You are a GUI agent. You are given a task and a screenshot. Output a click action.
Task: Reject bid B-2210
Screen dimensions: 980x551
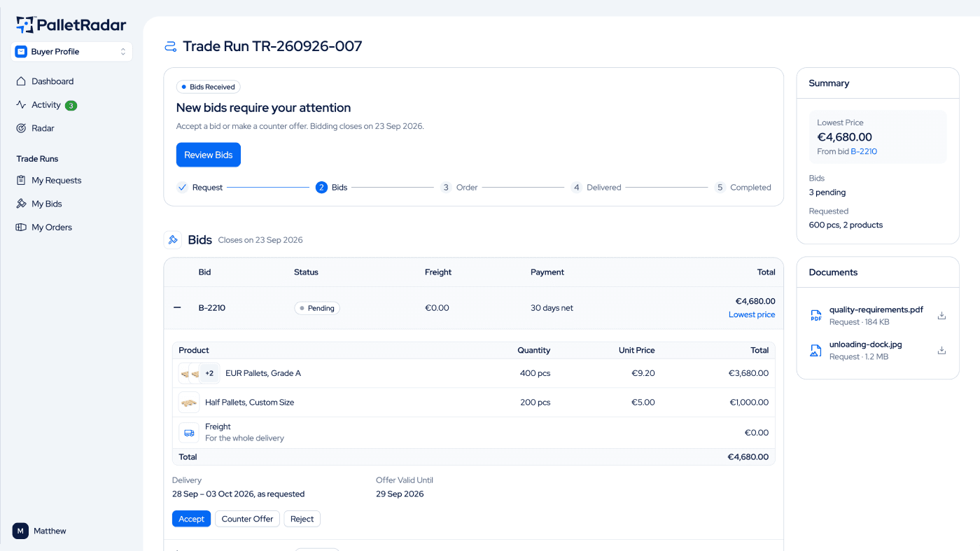pyautogui.click(x=302, y=519)
